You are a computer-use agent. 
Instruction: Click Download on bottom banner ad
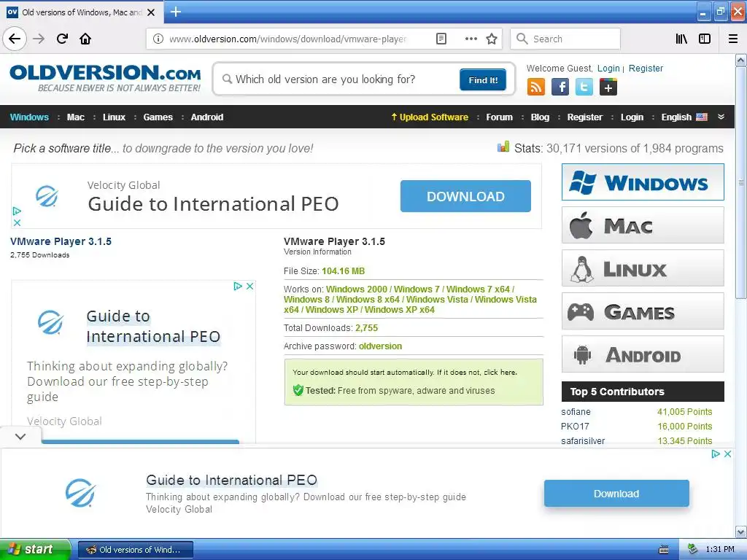(616, 494)
